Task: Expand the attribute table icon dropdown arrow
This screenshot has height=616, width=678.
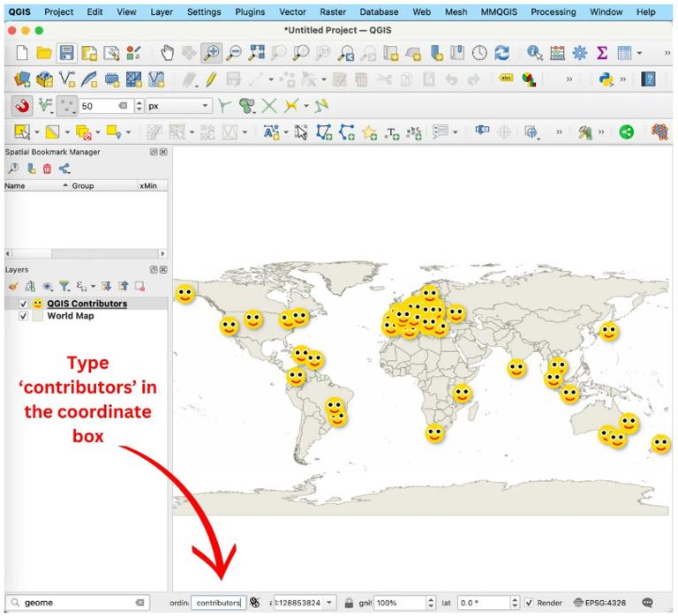Action: point(639,53)
